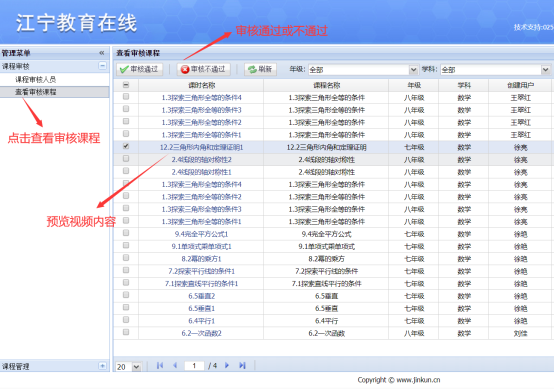
Task: Check the 6.4平行1 row checkbox
Action: 126,320
